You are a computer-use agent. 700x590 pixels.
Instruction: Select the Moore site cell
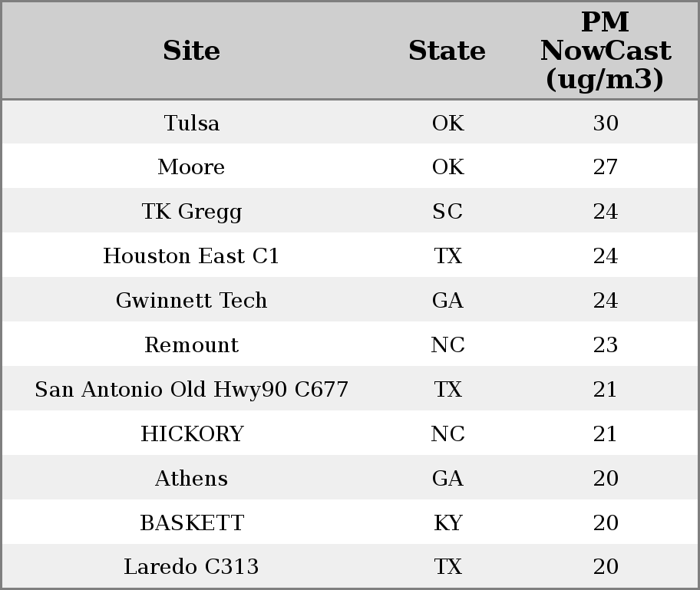point(192,167)
